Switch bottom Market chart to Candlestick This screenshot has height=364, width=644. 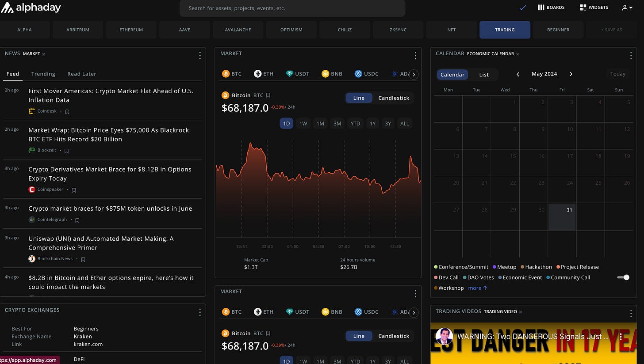tap(394, 336)
